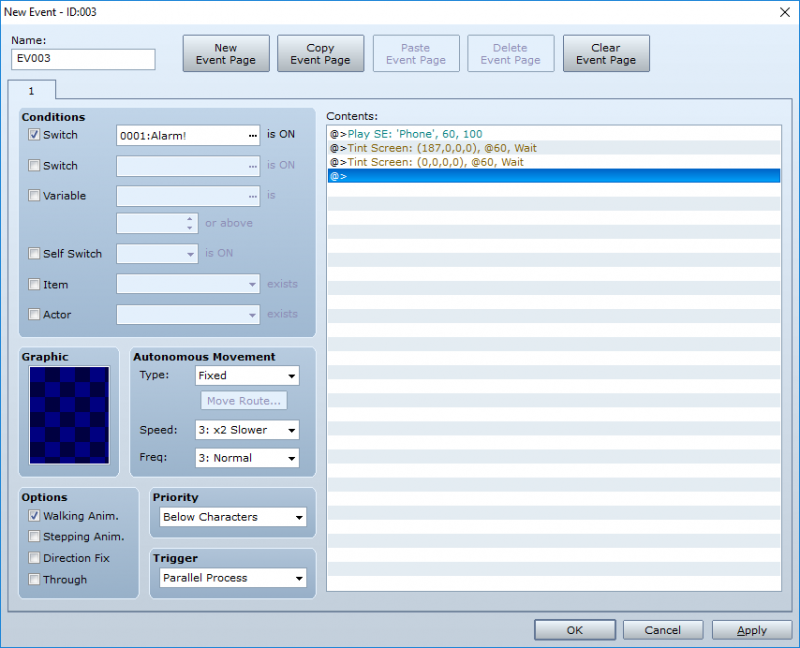Screen dimensions: 800x648
Task: Click the Cancel button
Action: 663,630
